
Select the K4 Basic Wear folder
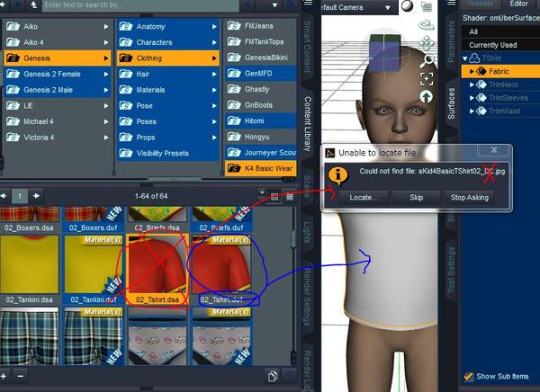pyautogui.click(x=260, y=168)
